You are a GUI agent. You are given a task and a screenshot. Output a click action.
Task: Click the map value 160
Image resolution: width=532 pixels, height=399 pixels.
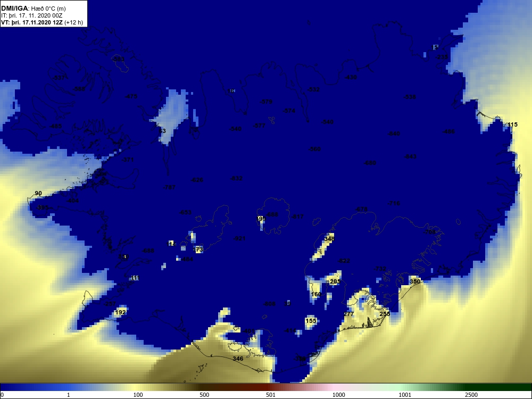(316, 294)
